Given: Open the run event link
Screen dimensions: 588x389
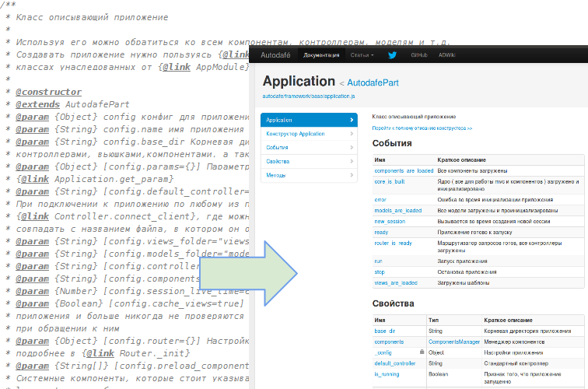Looking at the screenshot, I should 378,261.
